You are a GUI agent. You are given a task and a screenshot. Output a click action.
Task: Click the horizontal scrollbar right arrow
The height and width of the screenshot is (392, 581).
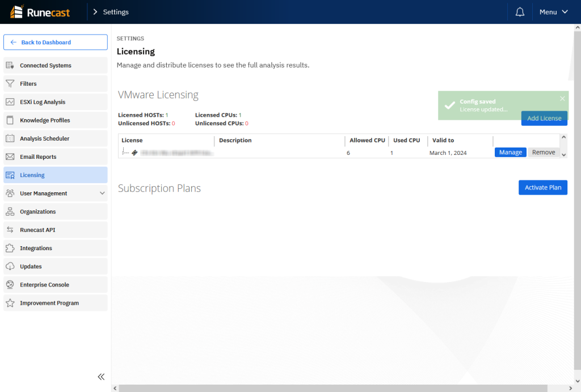(x=570, y=388)
